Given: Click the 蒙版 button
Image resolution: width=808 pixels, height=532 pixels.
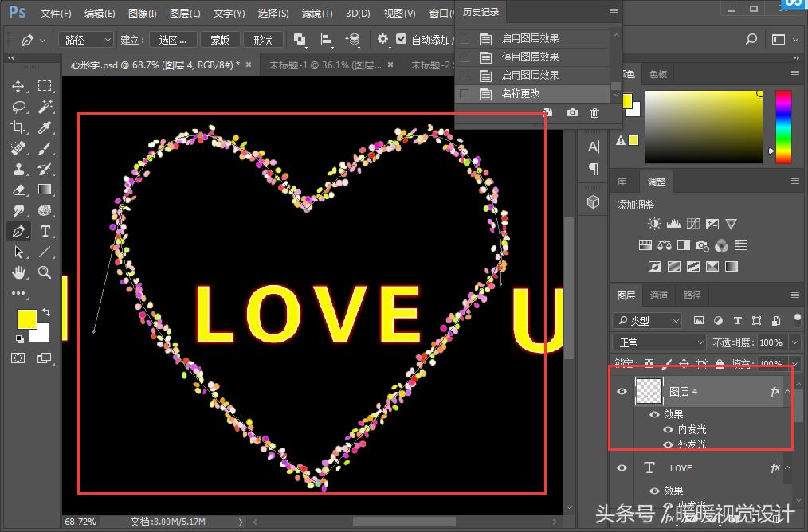Looking at the screenshot, I should tap(220, 40).
